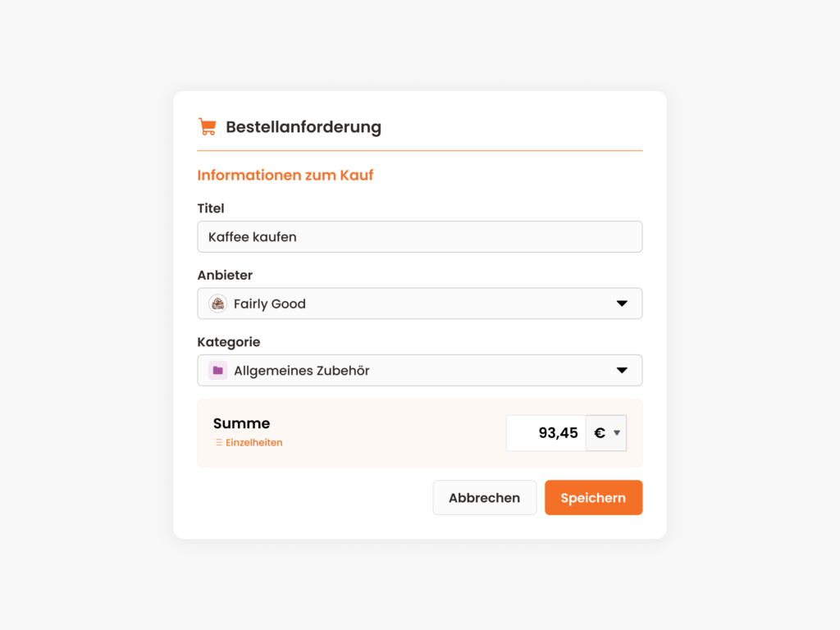Click the Speichern button
840x630 pixels.
point(594,498)
